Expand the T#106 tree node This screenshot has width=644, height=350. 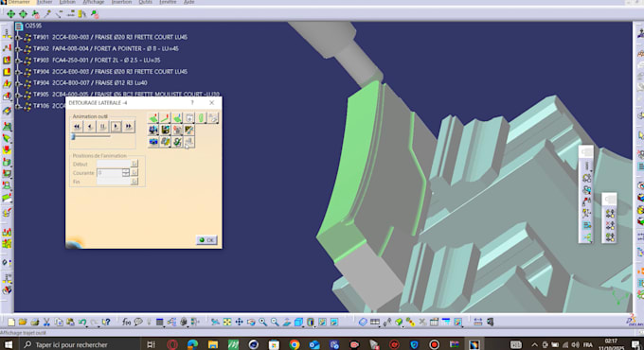[x=18, y=106]
